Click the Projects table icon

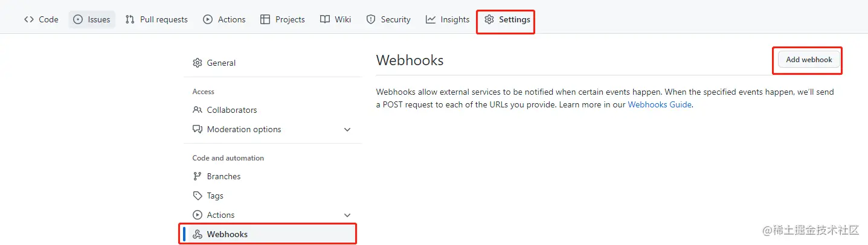(265, 19)
